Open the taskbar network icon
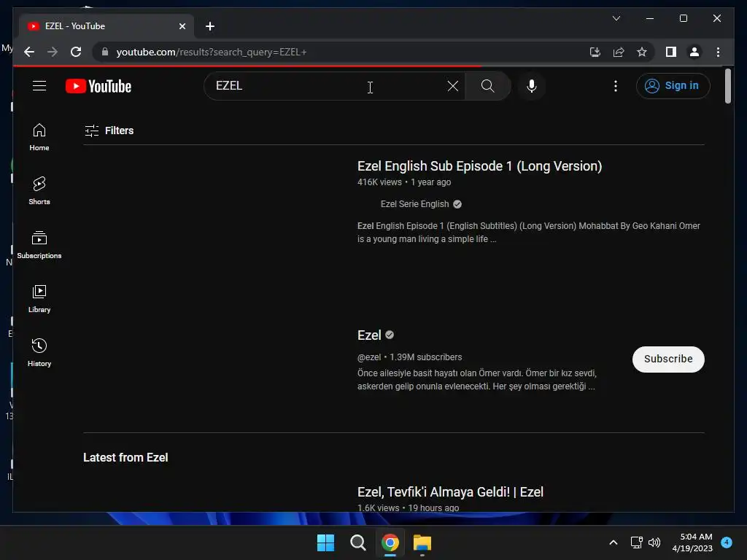 (x=636, y=542)
